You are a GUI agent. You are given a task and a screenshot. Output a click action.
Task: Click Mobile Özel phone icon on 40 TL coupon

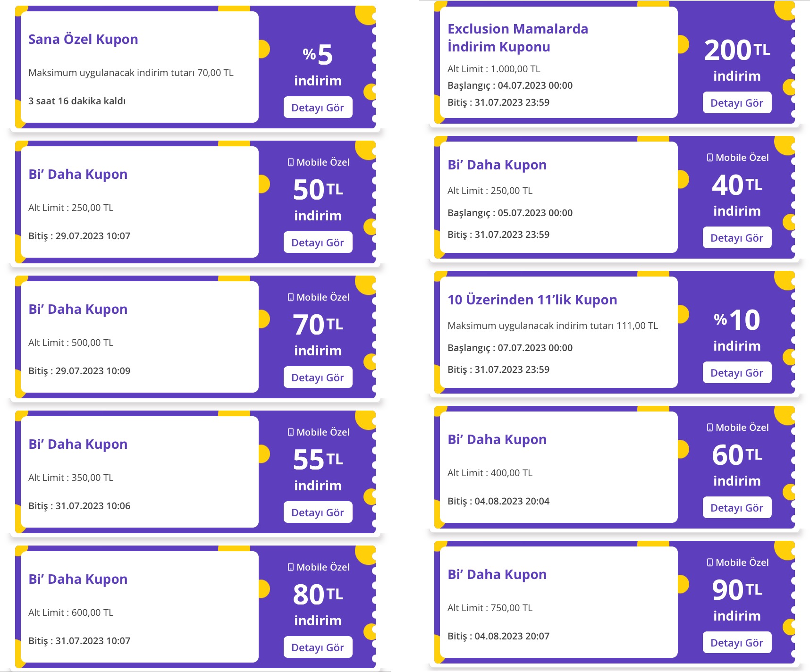tap(710, 158)
